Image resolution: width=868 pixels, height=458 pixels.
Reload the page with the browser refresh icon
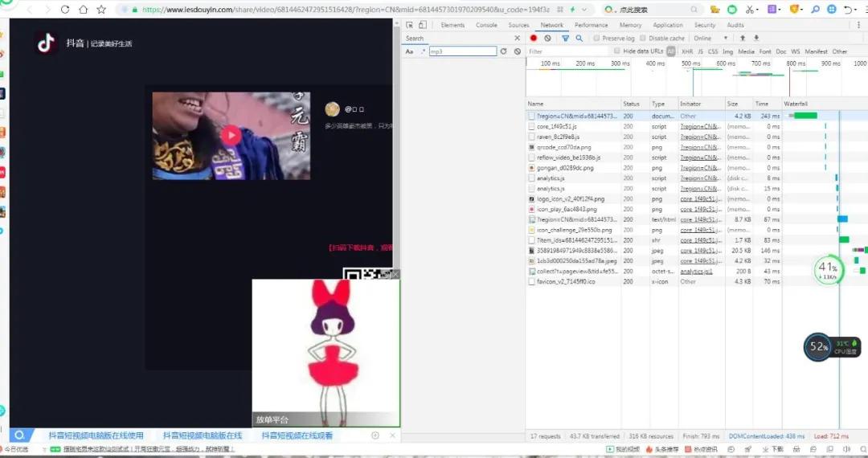click(x=65, y=10)
